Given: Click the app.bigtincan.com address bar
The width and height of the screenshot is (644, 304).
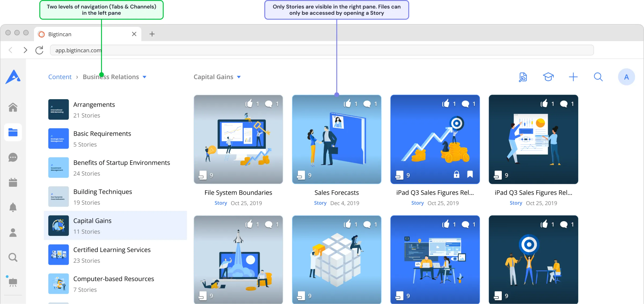Looking at the screenshot, I should tap(322, 50).
